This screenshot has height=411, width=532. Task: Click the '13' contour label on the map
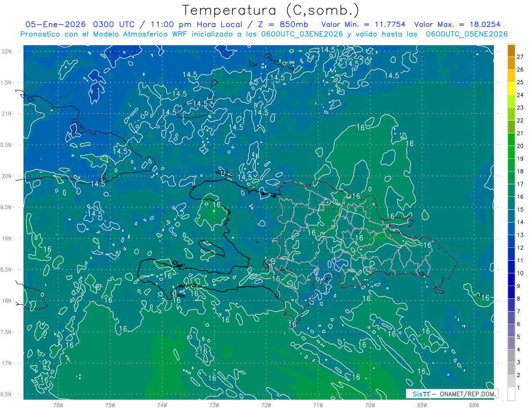[101, 90]
